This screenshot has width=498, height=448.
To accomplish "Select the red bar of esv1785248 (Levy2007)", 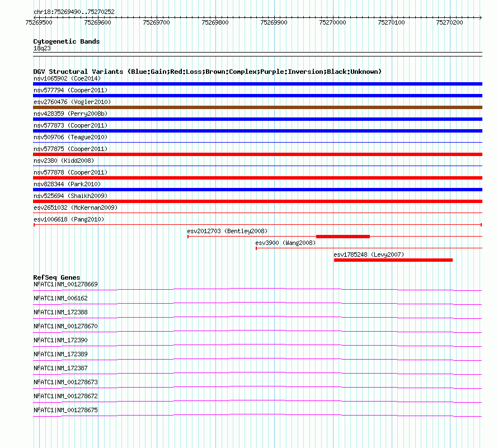I will pos(393,260).
